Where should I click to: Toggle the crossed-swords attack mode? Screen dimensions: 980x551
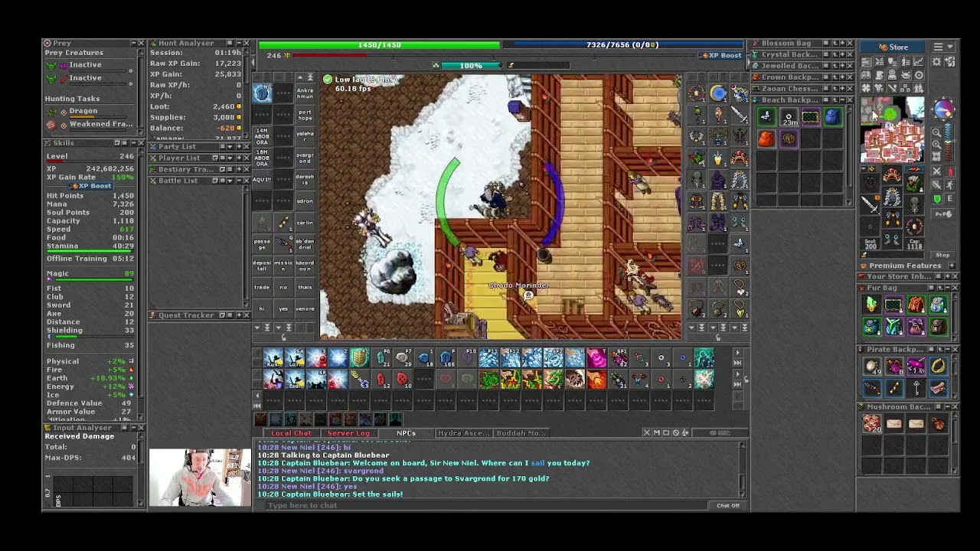[x=936, y=171]
